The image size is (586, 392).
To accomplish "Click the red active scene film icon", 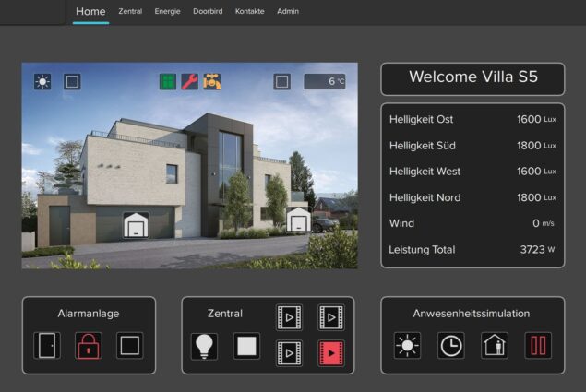I will [x=331, y=353].
